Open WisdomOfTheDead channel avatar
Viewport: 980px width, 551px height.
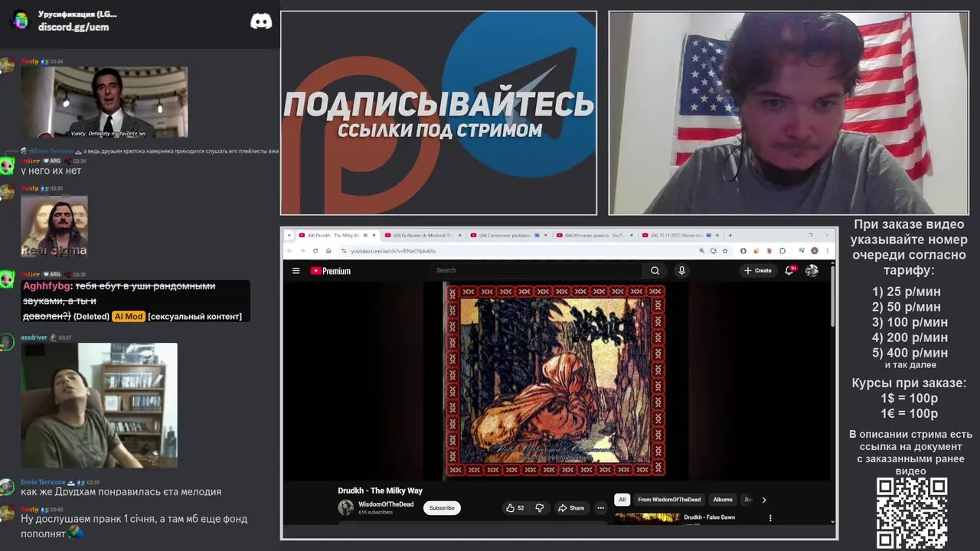point(345,507)
